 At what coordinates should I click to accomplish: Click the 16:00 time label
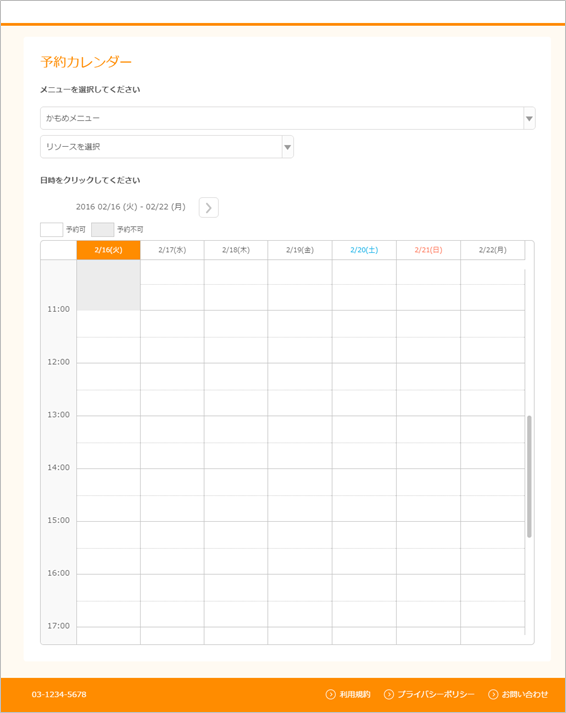click(59, 573)
